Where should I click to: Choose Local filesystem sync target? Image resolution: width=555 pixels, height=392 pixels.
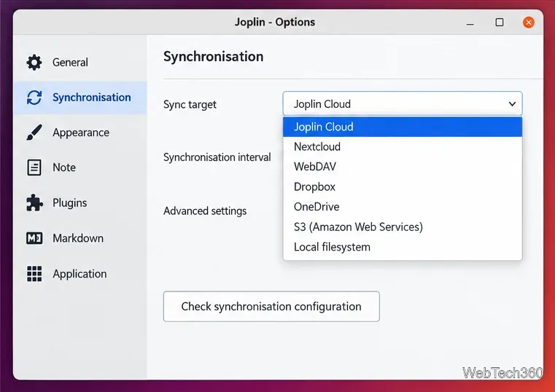(403, 247)
